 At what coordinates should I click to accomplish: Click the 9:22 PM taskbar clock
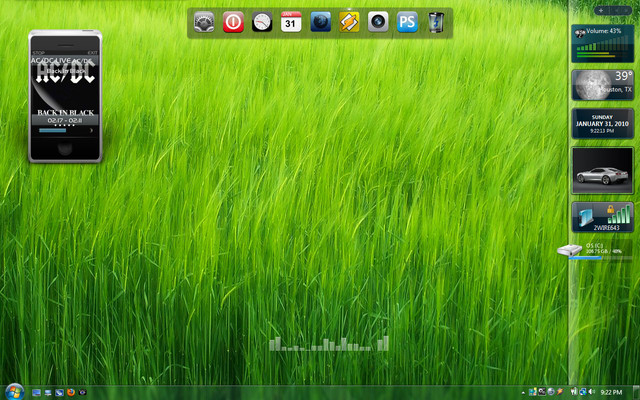click(611, 393)
